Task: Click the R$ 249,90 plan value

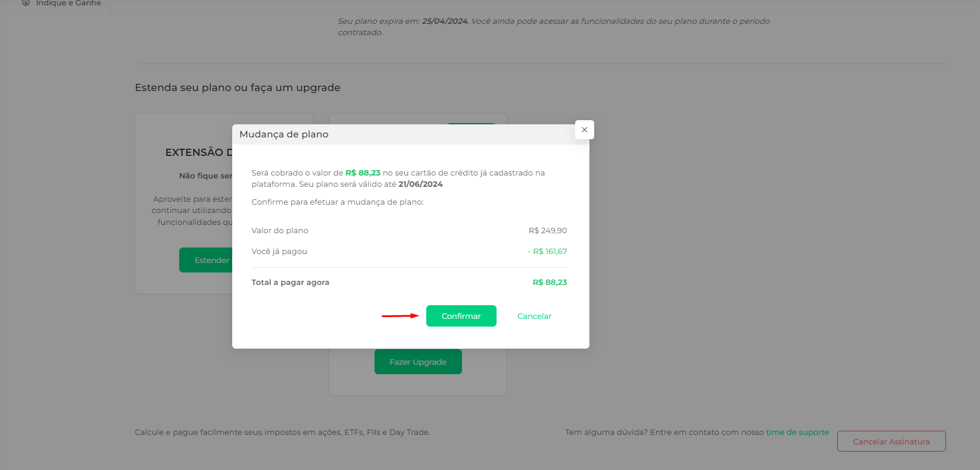Action: (548, 230)
